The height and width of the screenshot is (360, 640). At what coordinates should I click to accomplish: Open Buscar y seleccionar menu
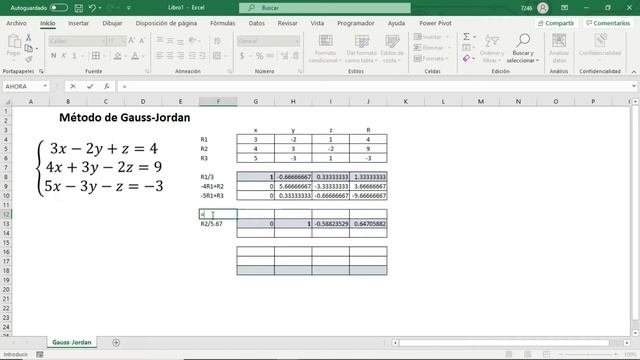523,49
